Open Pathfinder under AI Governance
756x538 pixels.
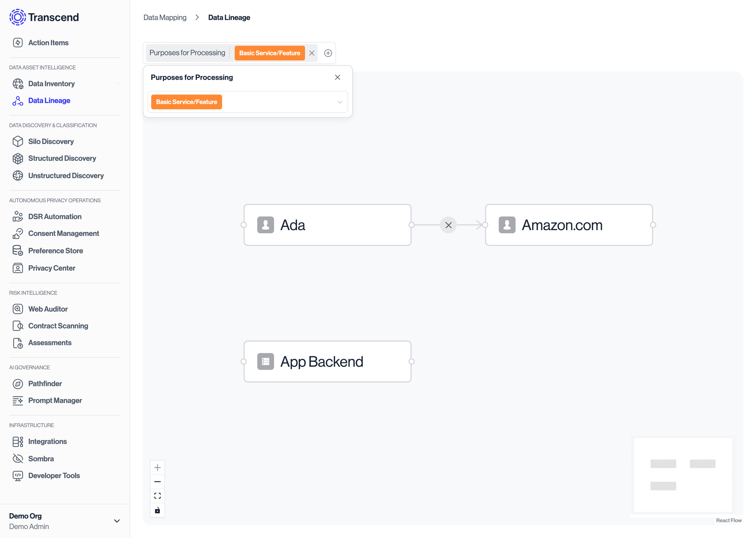[45, 384]
